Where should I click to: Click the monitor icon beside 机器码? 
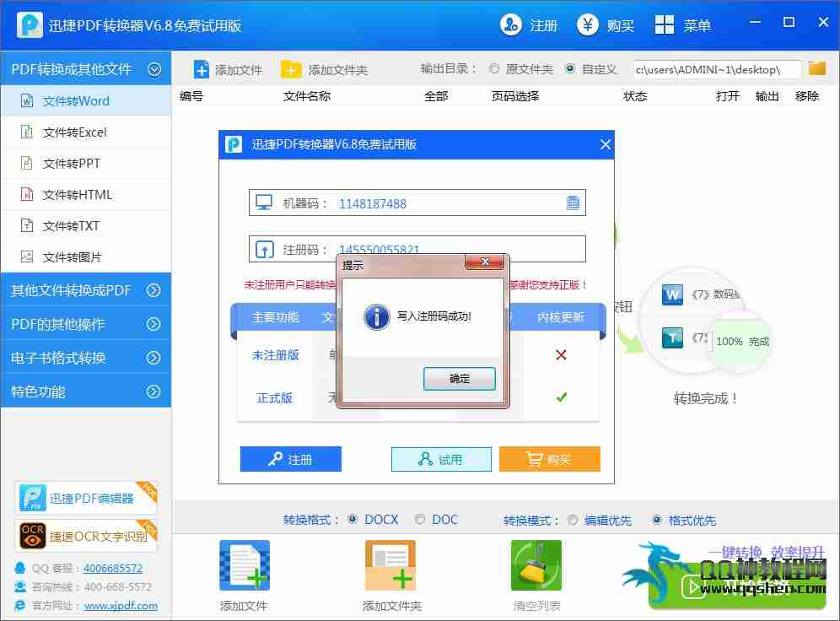(x=264, y=202)
